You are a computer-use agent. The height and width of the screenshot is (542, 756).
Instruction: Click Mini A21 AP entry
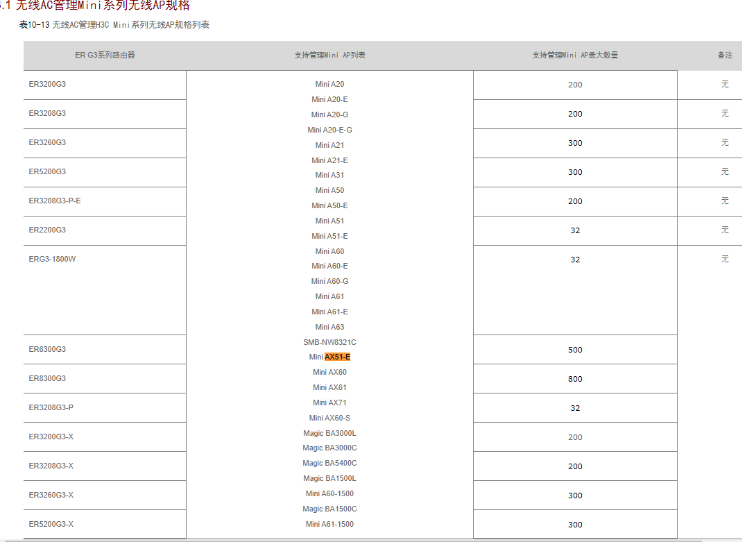(329, 145)
